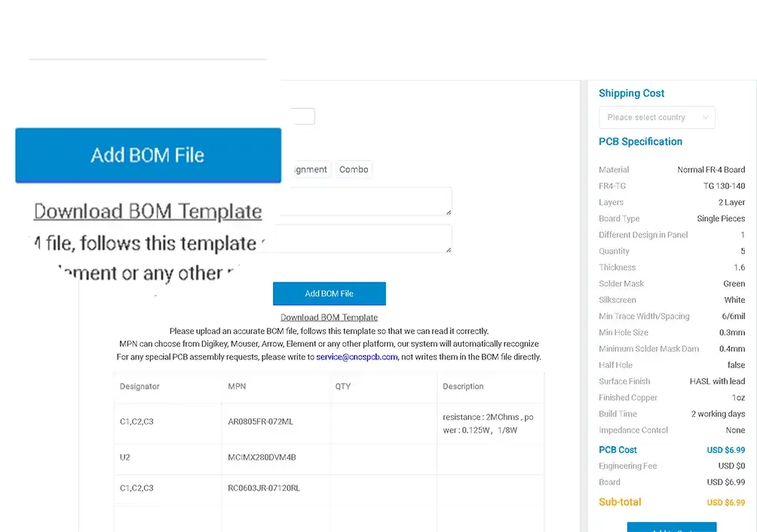Click inside the upper multiline text box

pos(366,201)
